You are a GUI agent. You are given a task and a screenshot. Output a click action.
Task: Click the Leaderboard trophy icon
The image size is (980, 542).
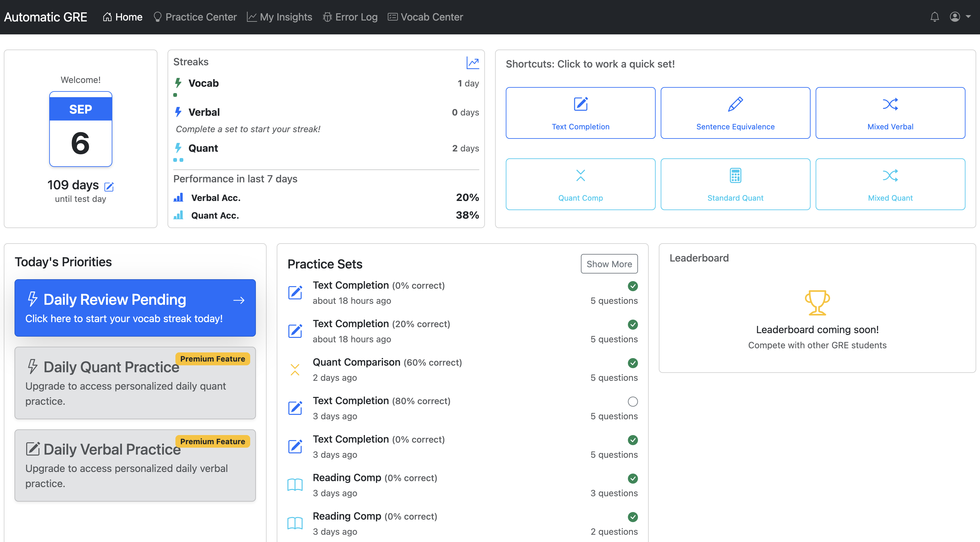[x=817, y=302]
